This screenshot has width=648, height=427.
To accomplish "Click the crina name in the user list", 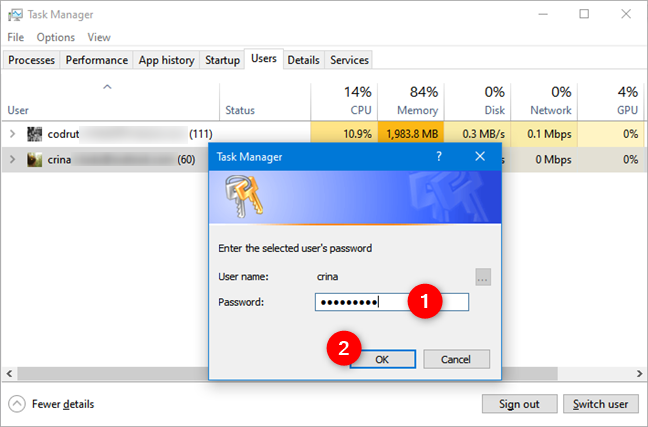I will coord(59,160).
